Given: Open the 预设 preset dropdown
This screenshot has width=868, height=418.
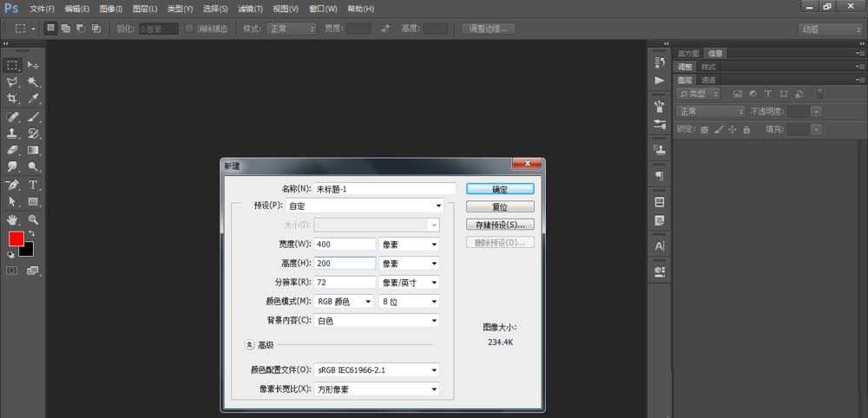Looking at the screenshot, I should point(365,206).
